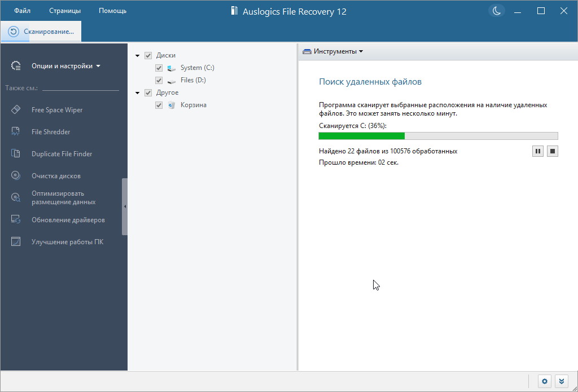Collapse the Другое tree group
This screenshot has width=578, height=392.
138,93
